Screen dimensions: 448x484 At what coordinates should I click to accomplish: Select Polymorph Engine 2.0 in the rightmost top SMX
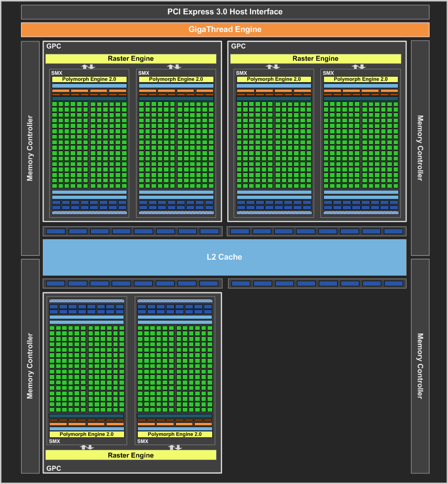pos(361,79)
